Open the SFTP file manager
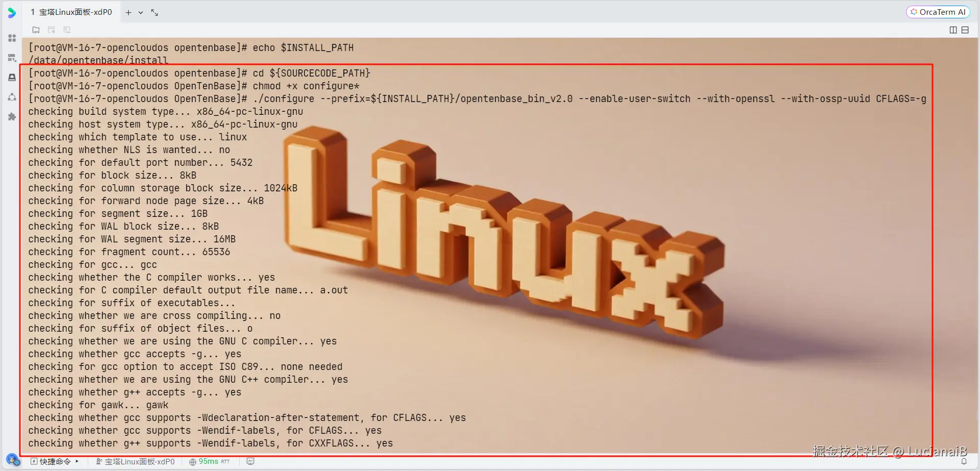This screenshot has height=471, width=980. (36, 30)
